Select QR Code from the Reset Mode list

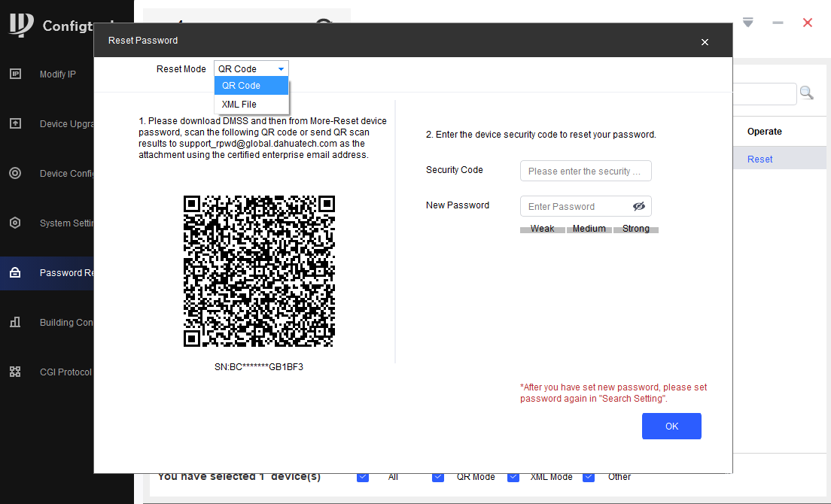point(251,86)
